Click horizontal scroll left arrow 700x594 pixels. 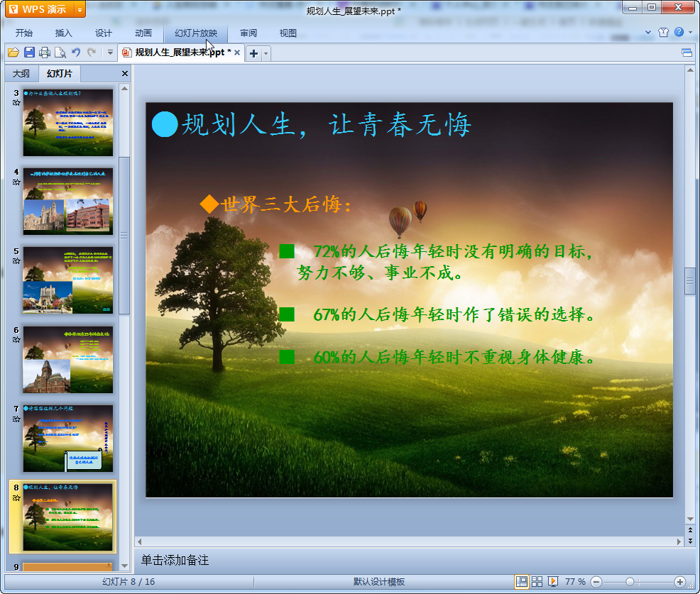coord(140,541)
